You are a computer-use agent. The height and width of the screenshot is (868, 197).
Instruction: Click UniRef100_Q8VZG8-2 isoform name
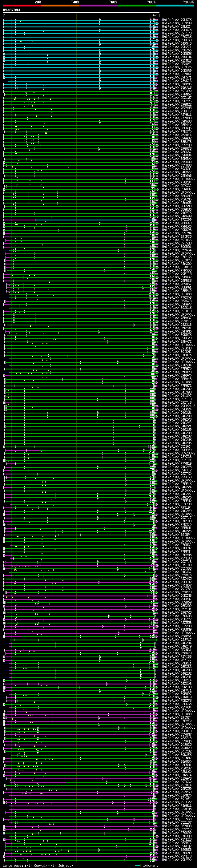[x=179, y=453]
